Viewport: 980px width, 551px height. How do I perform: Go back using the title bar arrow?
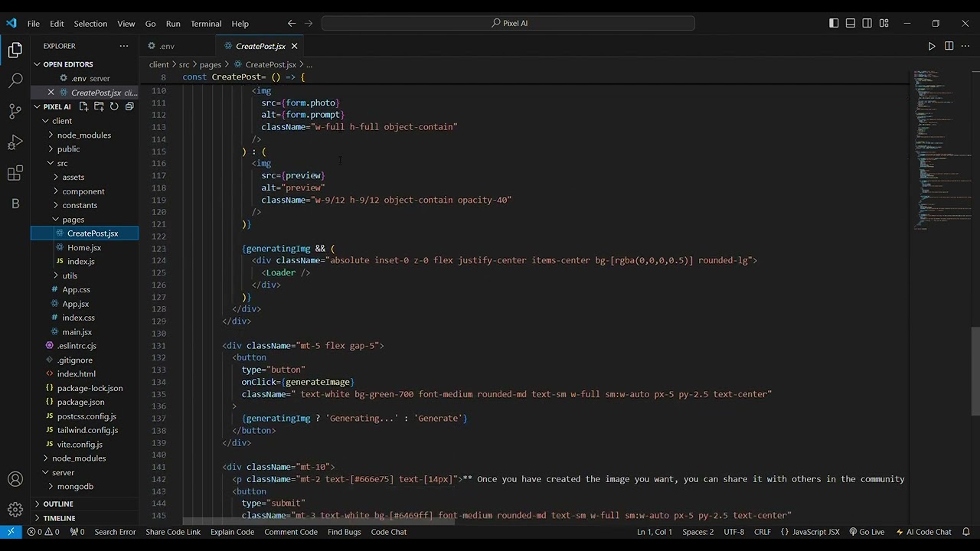[x=292, y=24]
